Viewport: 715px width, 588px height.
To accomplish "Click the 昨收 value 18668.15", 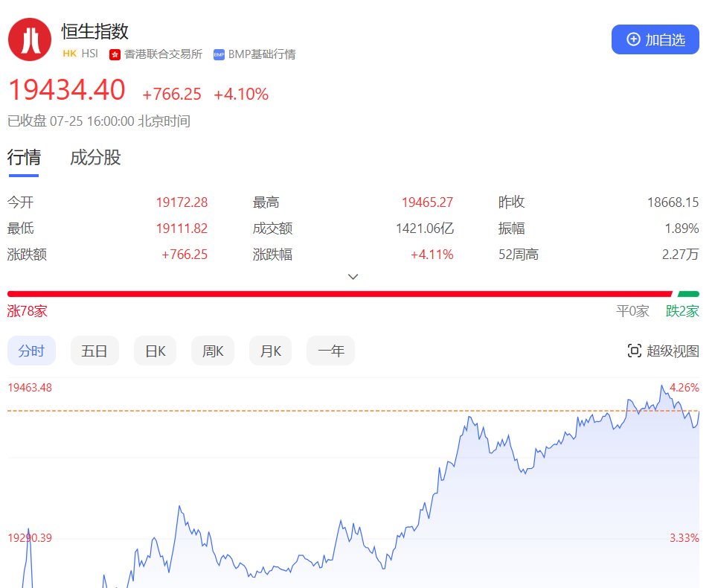I will click(673, 202).
